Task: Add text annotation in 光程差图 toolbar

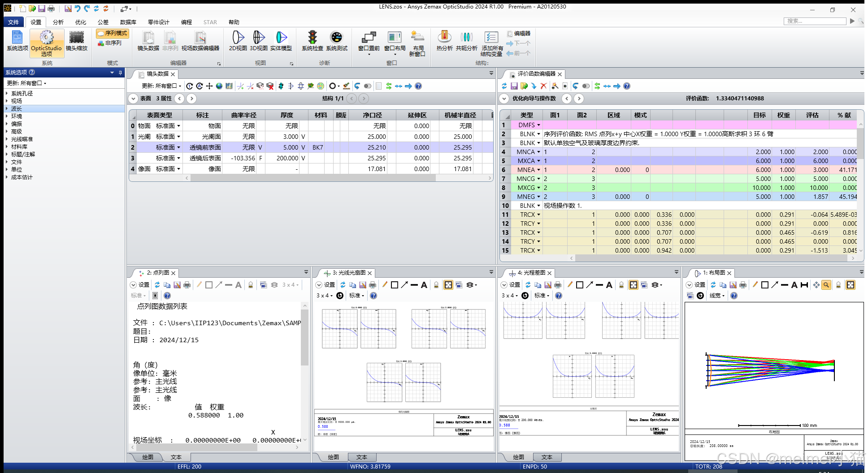Action: (x=609, y=285)
